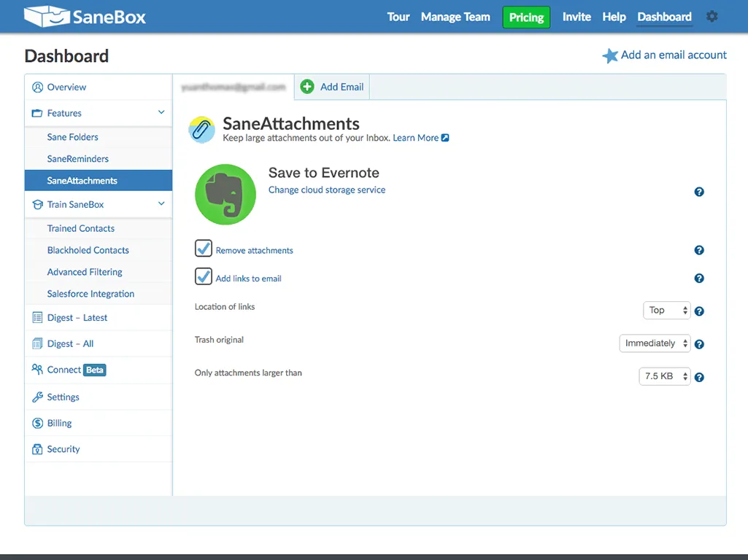Open the help icon for Add links to email
Image resolution: width=748 pixels, height=560 pixels.
[x=699, y=279]
